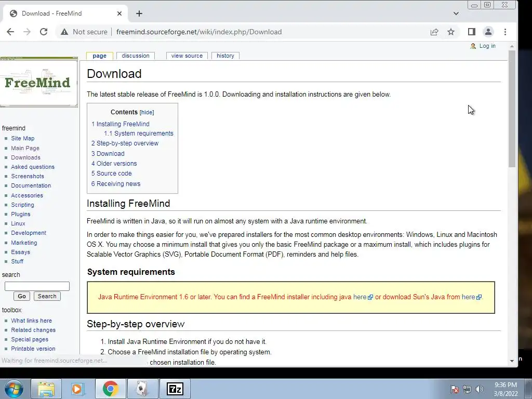Open the volume speaker tray icon
This screenshot has width=532, height=399.
point(480,389)
